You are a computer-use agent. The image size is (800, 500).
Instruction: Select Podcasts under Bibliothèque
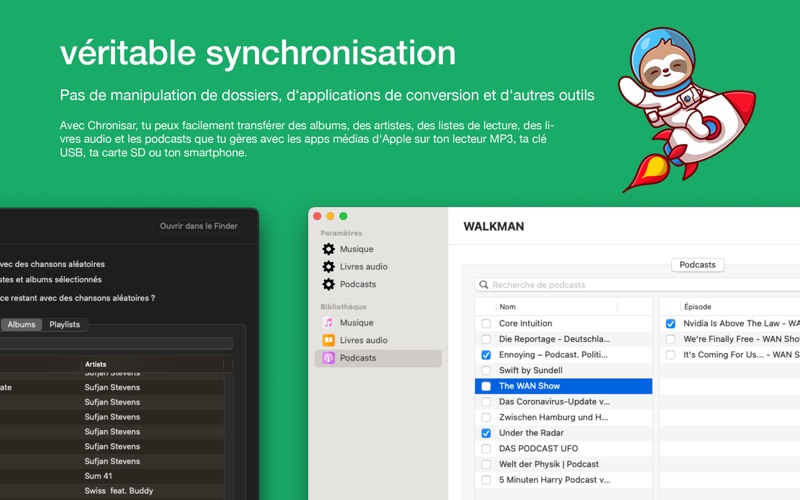coord(378,358)
